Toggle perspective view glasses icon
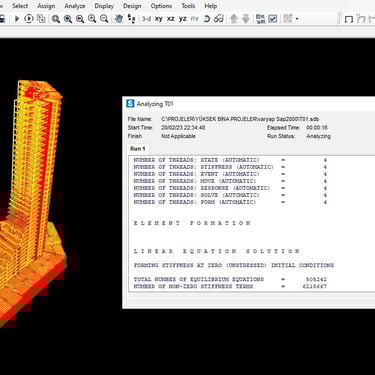Image resolution: width=375 pixels, height=375 pixels. [219, 19]
